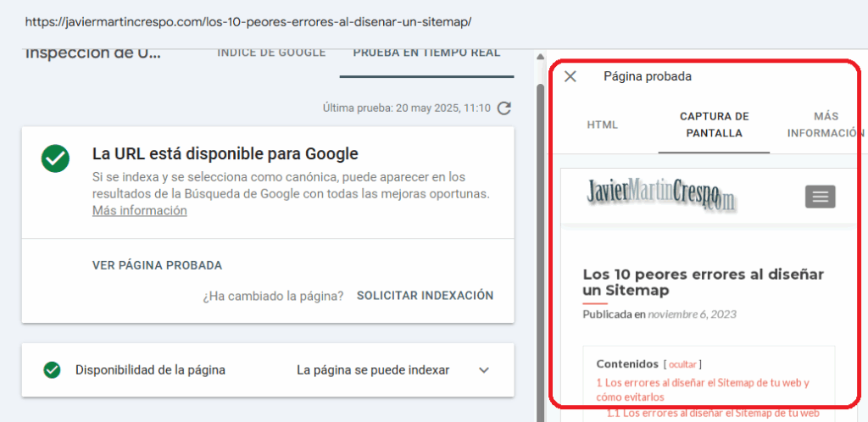The width and height of the screenshot is (868, 422).
Task: Open contents sub-link 1.1 Los errores
Action: tap(713, 413)
